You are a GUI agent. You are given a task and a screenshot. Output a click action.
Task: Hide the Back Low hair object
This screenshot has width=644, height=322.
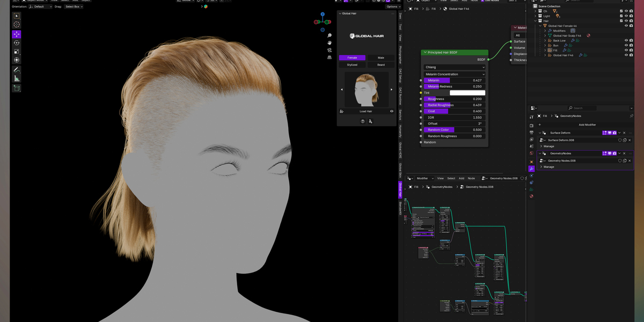click(x=626, y=40)
